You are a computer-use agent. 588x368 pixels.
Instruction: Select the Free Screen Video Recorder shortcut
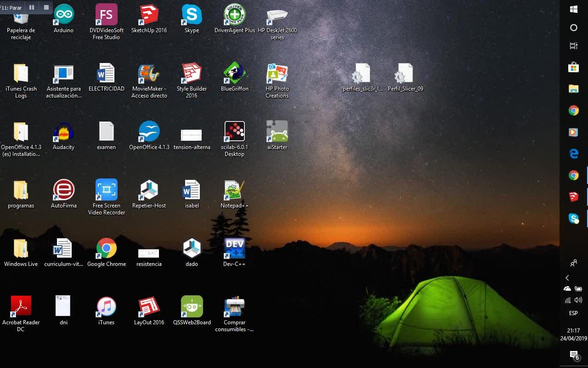point(106,197)
